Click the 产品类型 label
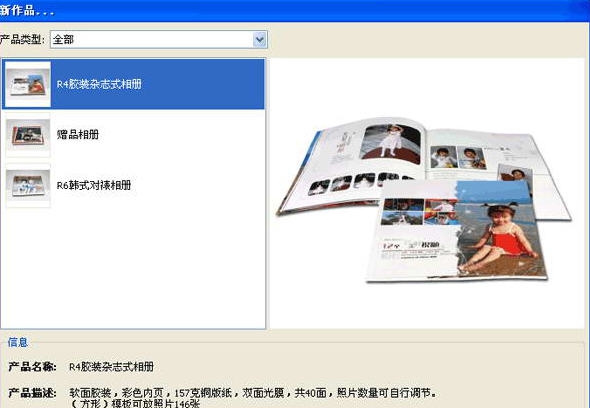Viewport: 590px width, 408px height. pos(23,39)
